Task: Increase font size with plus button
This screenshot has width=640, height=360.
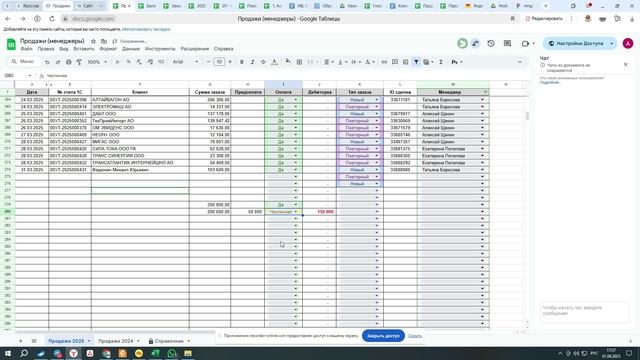Action: click(x=230, y=62)
